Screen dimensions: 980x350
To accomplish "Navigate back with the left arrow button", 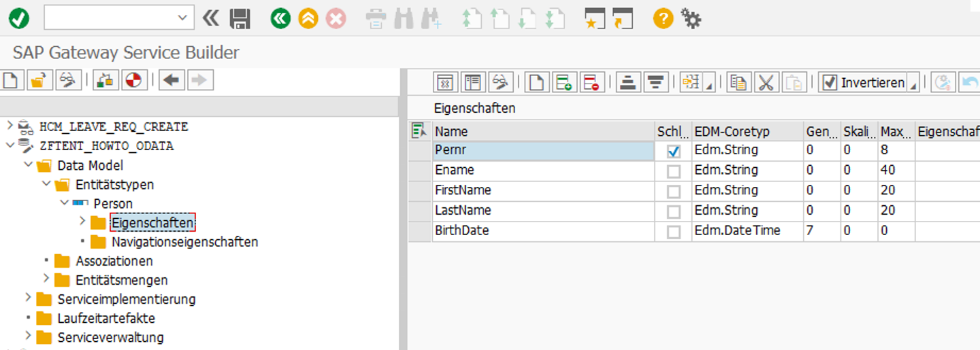I will 171,80.
